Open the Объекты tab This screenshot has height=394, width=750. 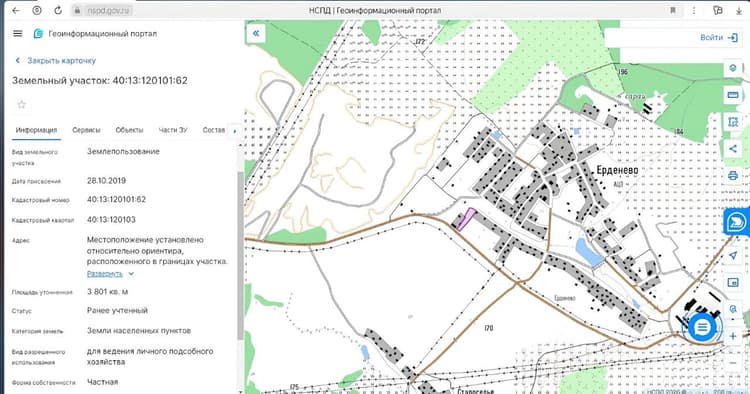pyautogui.click(x=129, y=130)
